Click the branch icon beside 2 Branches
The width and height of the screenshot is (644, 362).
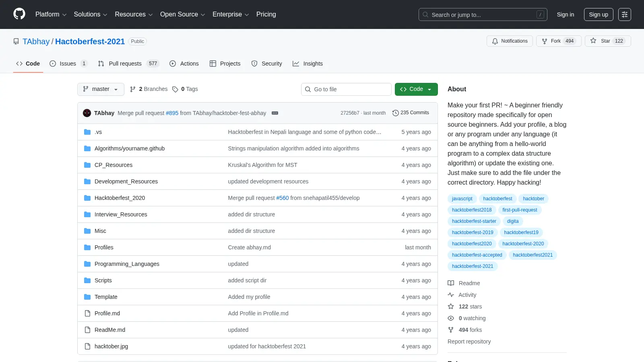point(133,89)
